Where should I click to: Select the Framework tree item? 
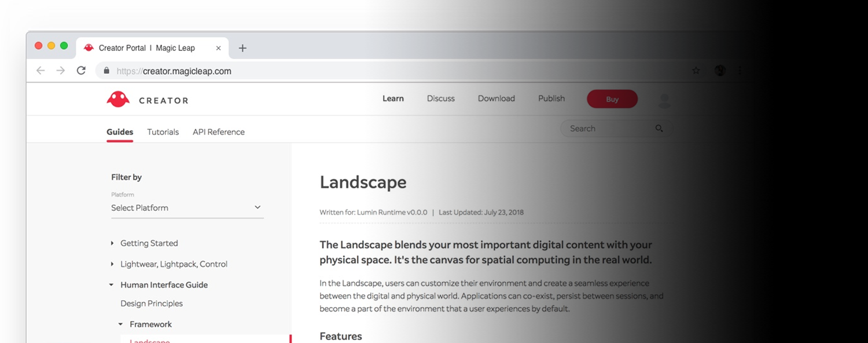point(150,324)
